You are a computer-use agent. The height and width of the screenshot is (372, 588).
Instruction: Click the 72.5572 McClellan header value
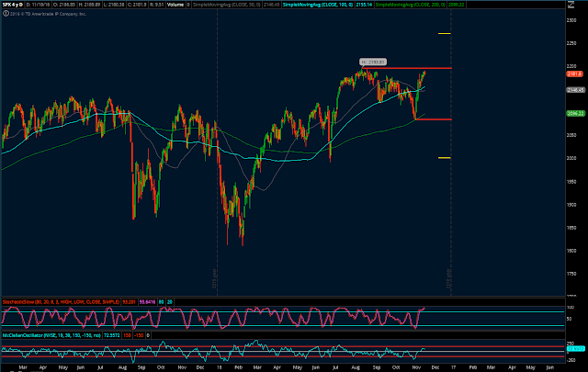(x=111, y=335)
